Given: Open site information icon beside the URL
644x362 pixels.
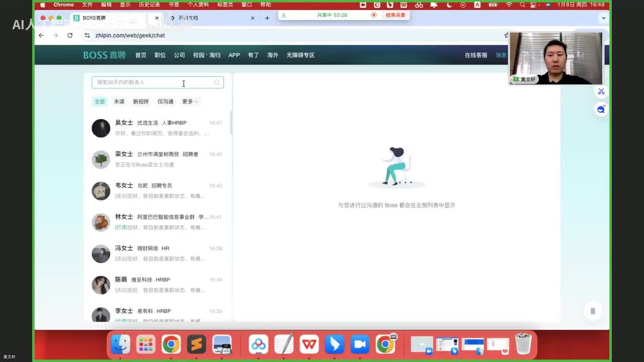Looking at the screenshot, I should [x=87, y=35].
